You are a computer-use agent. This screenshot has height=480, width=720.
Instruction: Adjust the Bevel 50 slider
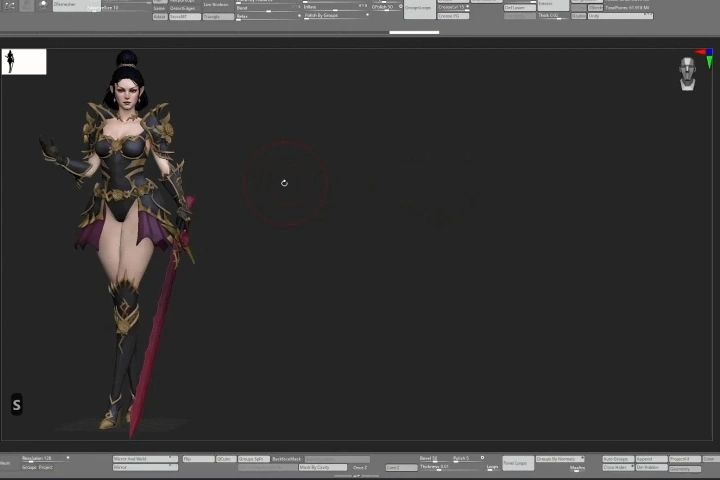pos(434,458)
